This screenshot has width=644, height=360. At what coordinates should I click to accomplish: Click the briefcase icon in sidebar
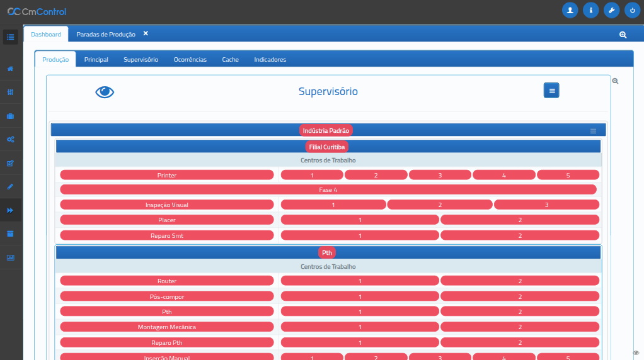(x=10, y=116)
